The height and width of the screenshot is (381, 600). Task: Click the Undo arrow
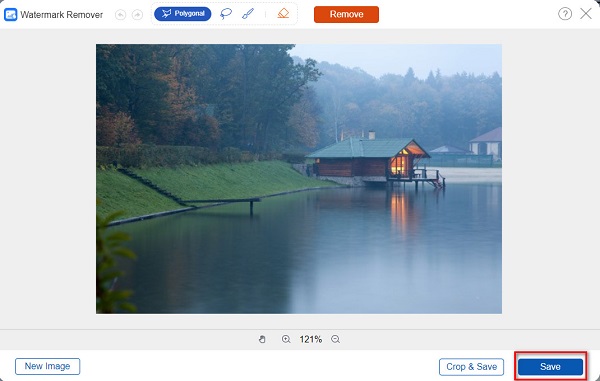tap(121, 15)
